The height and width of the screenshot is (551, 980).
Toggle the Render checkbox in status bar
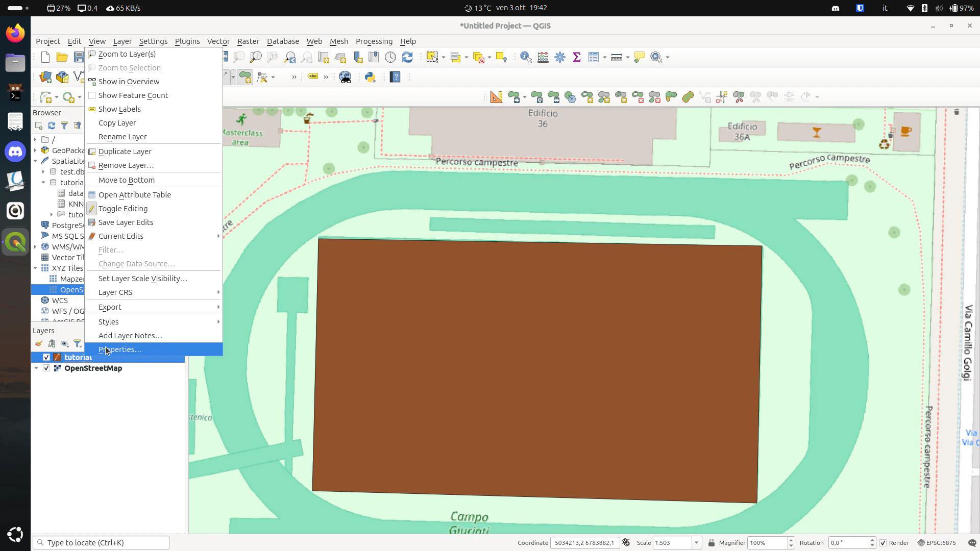883,543
